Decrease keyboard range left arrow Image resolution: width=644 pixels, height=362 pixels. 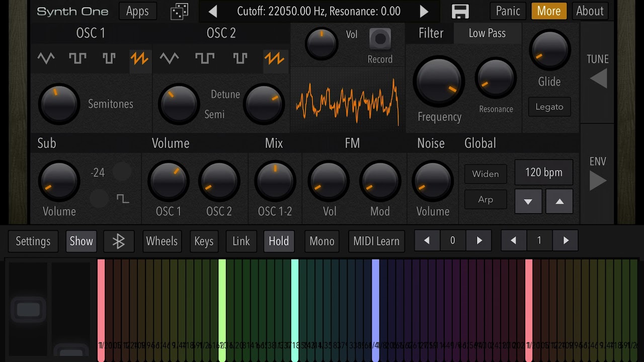point(514,241)
